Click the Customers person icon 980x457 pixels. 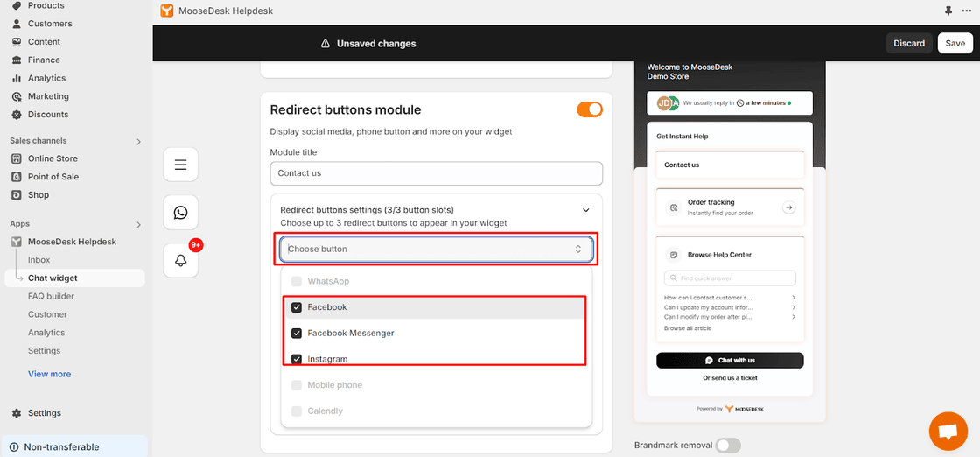click(17, 24)
